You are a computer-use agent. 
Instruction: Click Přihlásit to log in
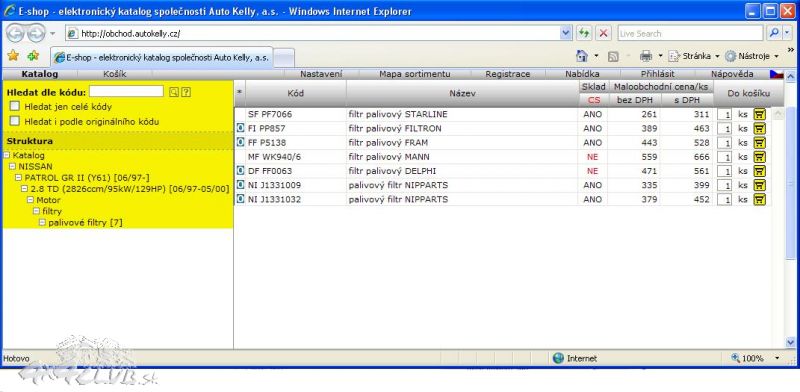tap(658, 74)
